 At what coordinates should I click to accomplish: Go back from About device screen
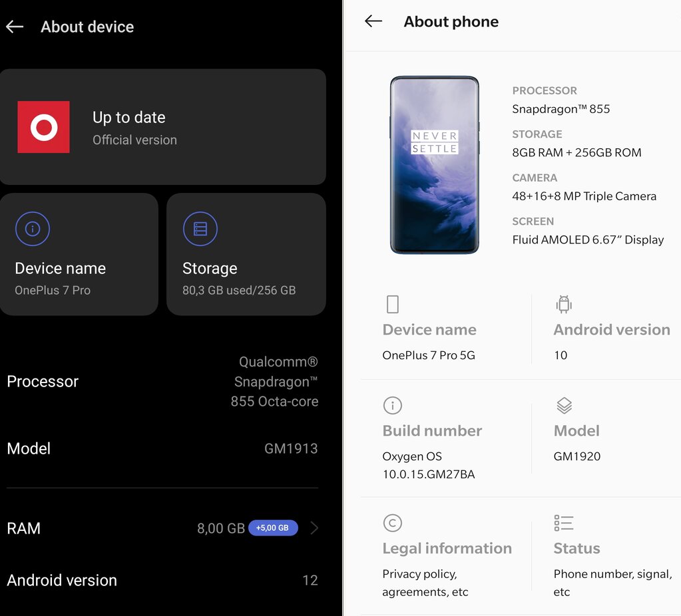click(15, 27)
